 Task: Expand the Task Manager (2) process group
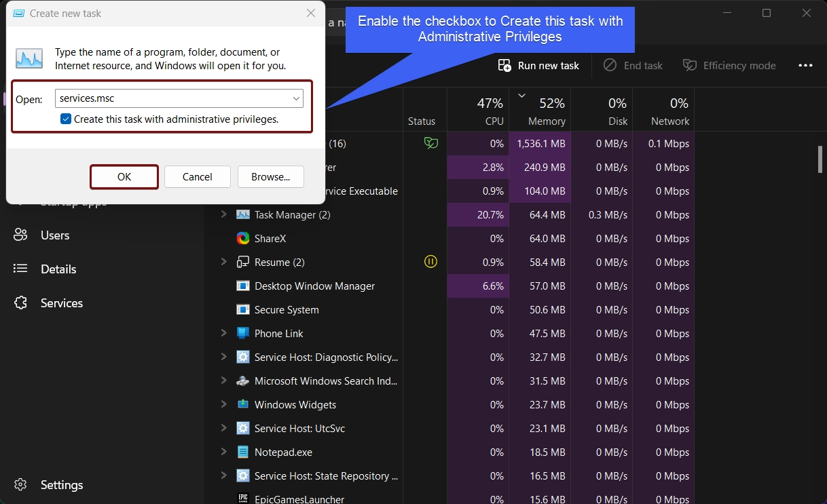tap(223, 214)
